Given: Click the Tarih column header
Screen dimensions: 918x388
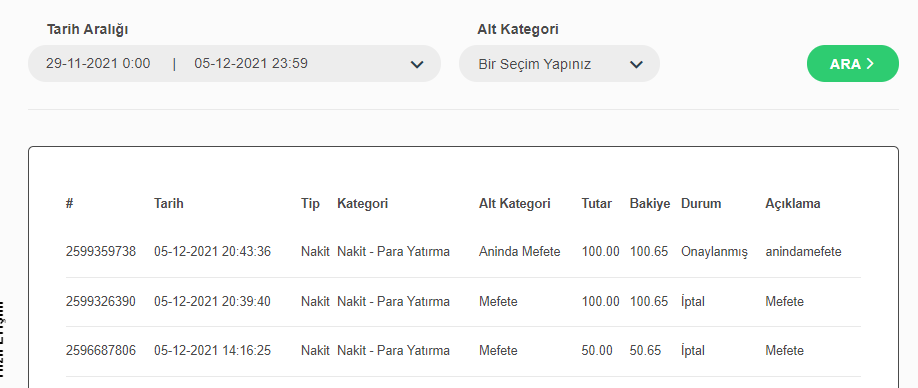Looking at the screenshot, I should pos(169,204).
